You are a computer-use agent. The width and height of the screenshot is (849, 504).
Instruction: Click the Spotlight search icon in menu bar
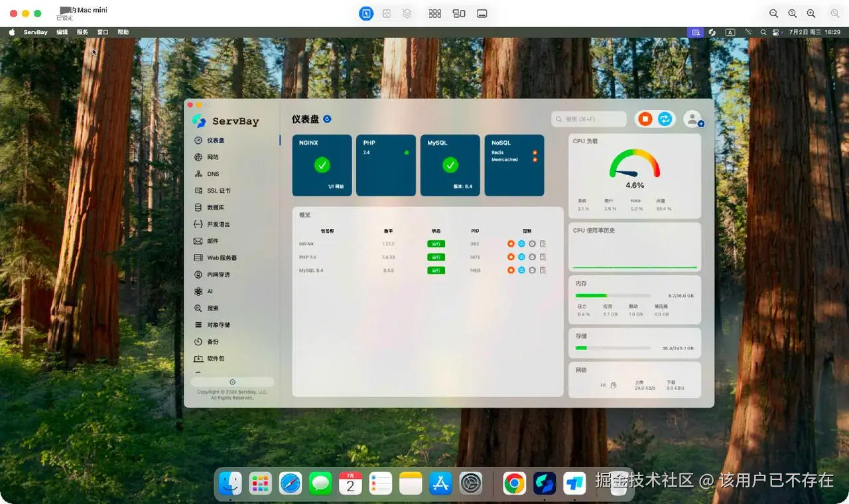763,32
